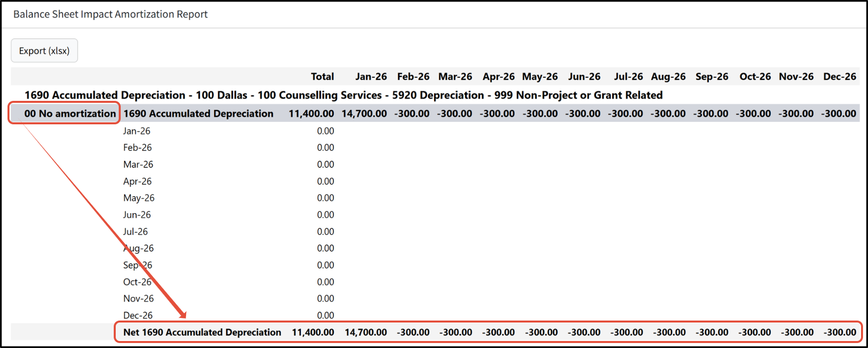This screenshot has height=348, width=868.
Task: Click 14,700.00 in the shaded No amortization row
Action: [x=364, y=113]
